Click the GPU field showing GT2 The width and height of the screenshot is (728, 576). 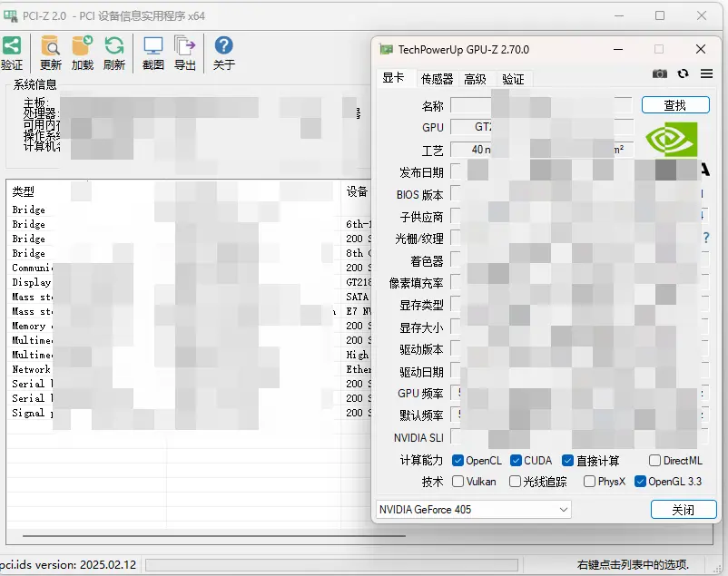tap(542, 127)
